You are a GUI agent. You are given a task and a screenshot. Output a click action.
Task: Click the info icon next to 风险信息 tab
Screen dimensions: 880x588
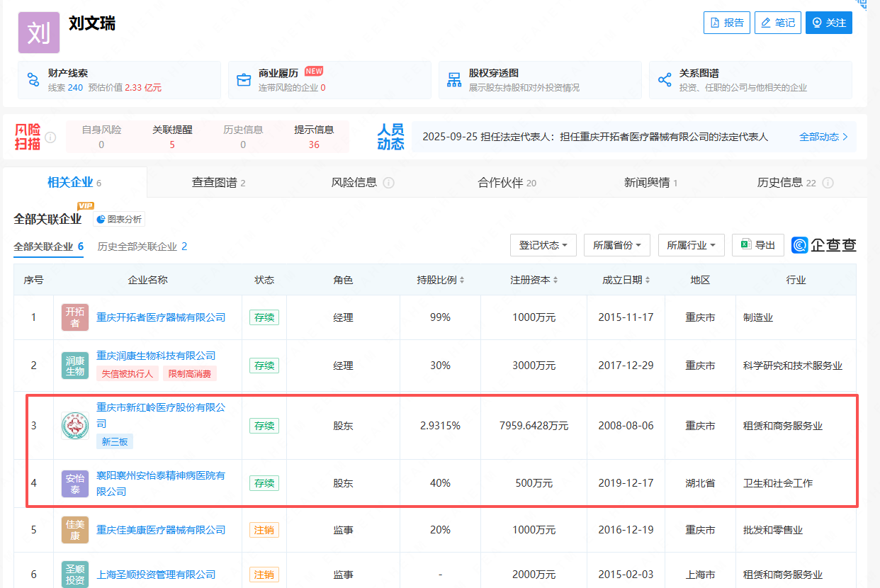point(388,183)
